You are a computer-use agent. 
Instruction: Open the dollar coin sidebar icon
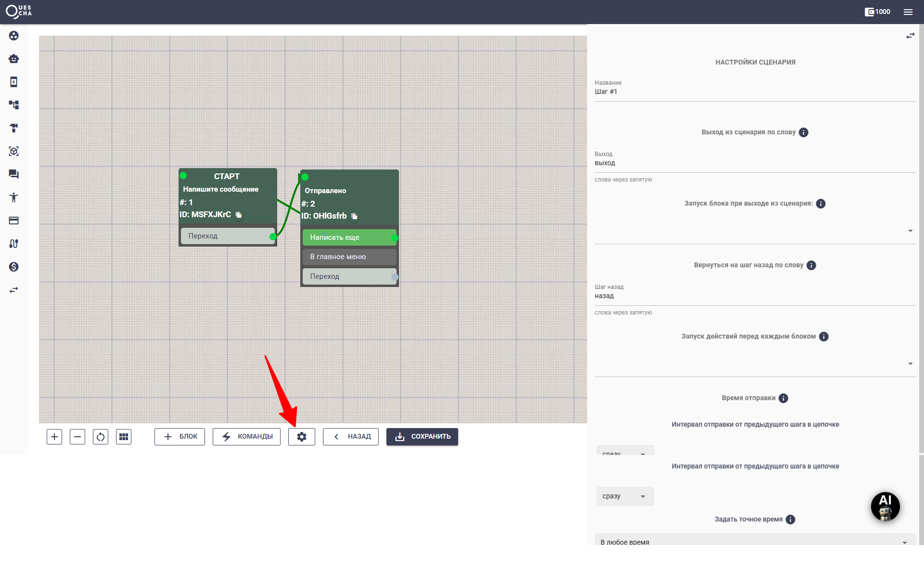click(13, 267)
